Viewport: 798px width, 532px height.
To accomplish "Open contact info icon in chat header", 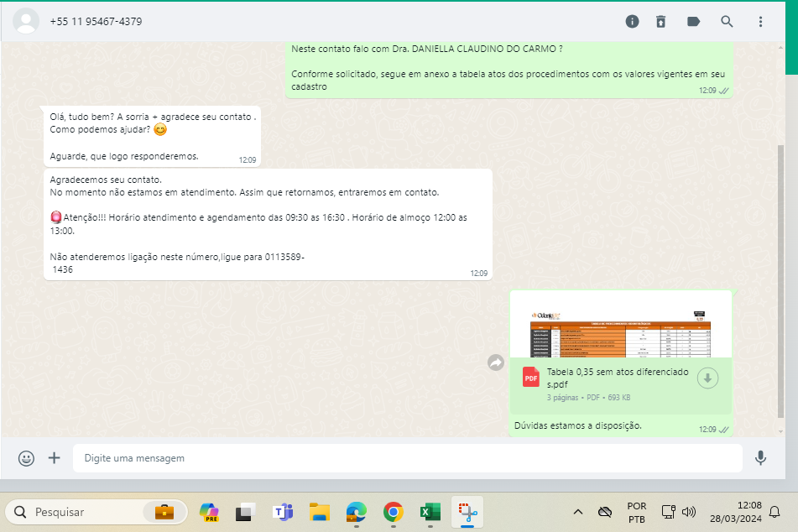I will [x=632, y=21].
